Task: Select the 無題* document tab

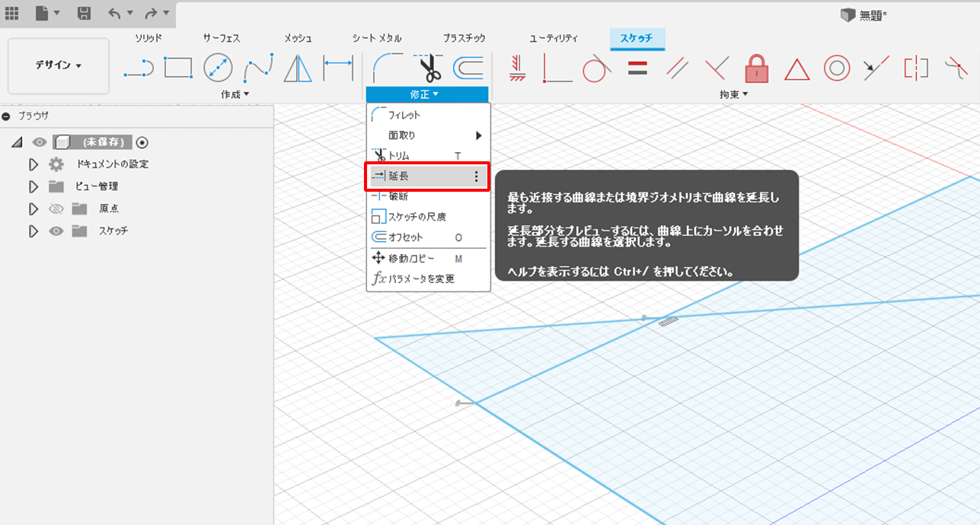Action: 865,15
